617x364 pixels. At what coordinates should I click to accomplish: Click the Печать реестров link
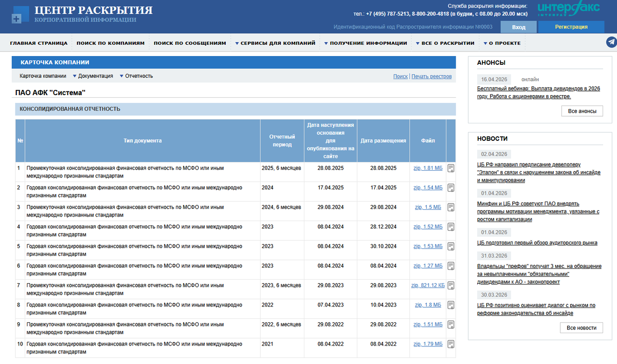coord(431,76)
